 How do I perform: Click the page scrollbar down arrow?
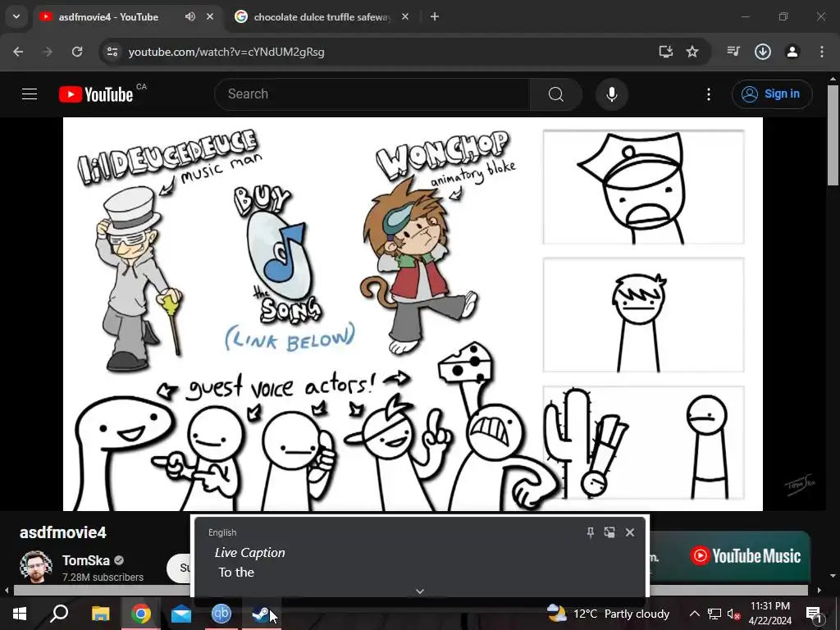pos(833,576)
